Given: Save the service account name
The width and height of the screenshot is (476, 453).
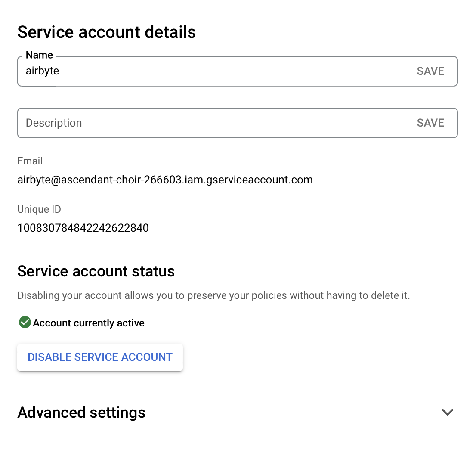Looking at the screenshot, I should [x=430, y=71].
